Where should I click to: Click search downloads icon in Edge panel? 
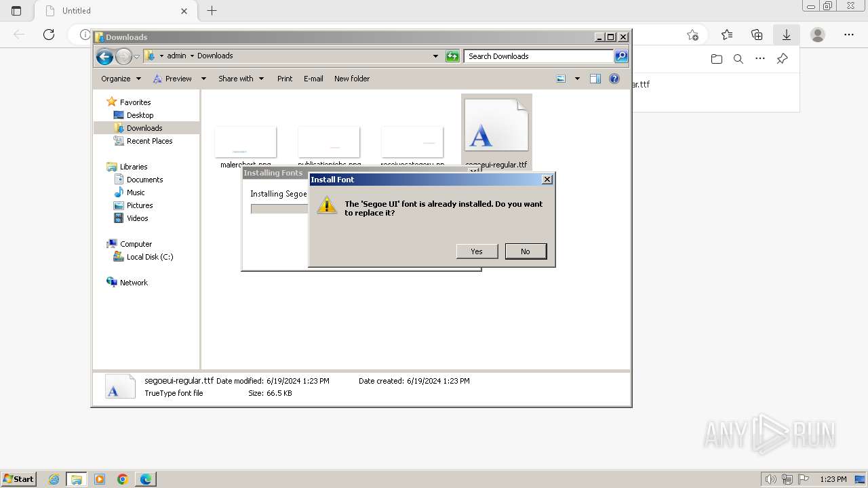738,59
